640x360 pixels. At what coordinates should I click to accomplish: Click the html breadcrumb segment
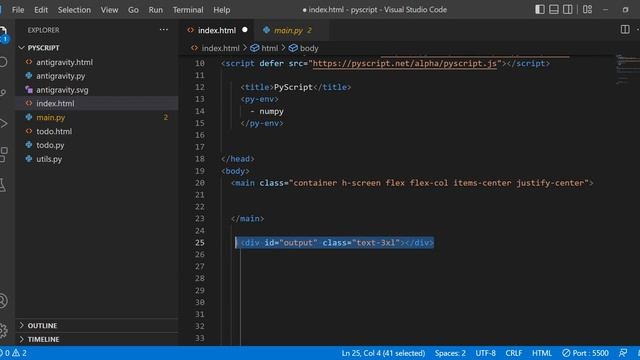tap(269, 48)
